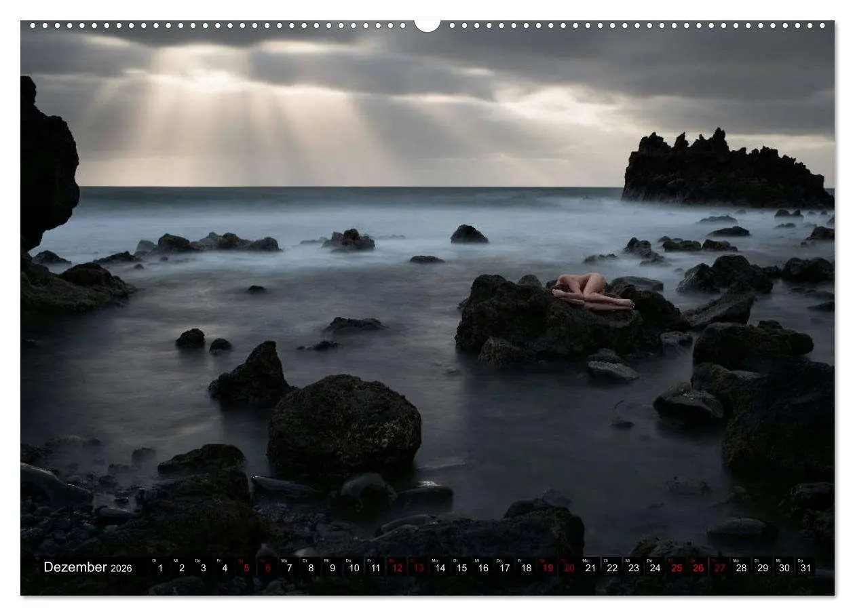Select day 28 in the calendar strip
This screenshot has width=855, height=616.
click(741, 567)
